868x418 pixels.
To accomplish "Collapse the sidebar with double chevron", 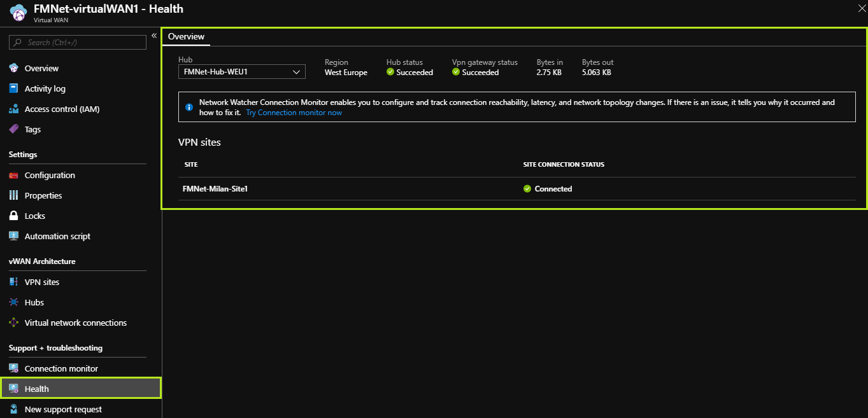I will (154, 36).
